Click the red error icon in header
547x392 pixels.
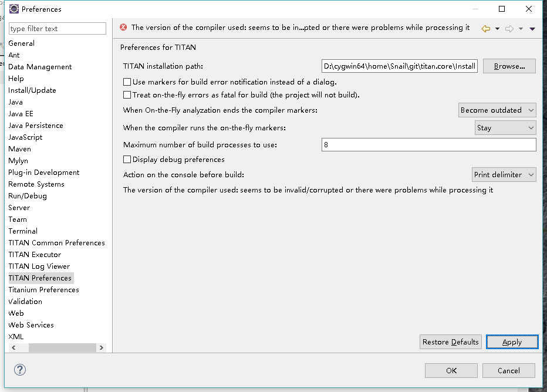(x=123, y=27)
